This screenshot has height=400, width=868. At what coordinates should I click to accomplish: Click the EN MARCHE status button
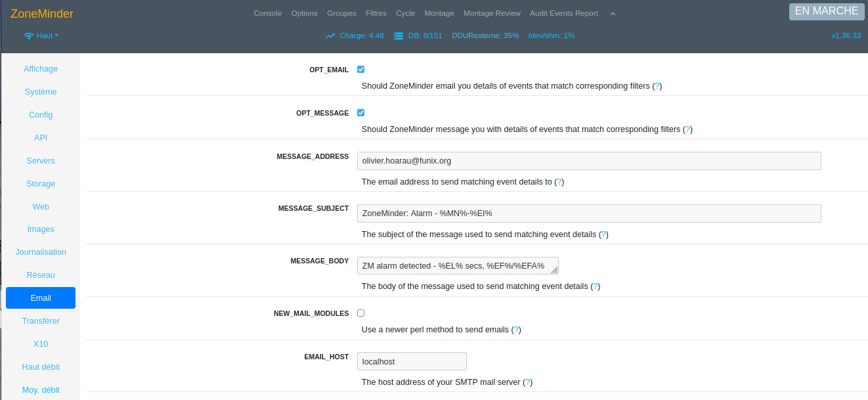tap(827, 11)
